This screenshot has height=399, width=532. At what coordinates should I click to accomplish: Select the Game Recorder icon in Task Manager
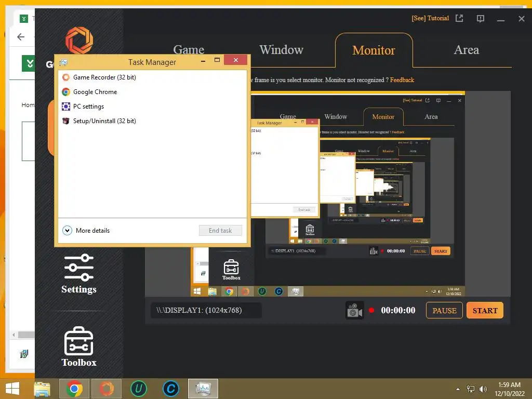[x=66, y=77]
